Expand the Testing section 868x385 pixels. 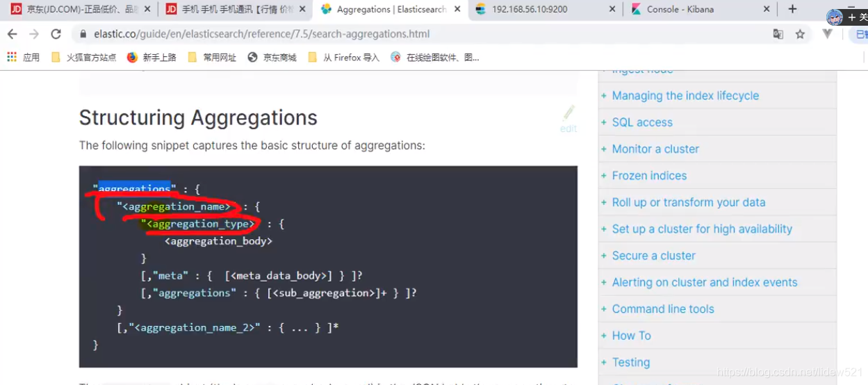pos(604,363)
